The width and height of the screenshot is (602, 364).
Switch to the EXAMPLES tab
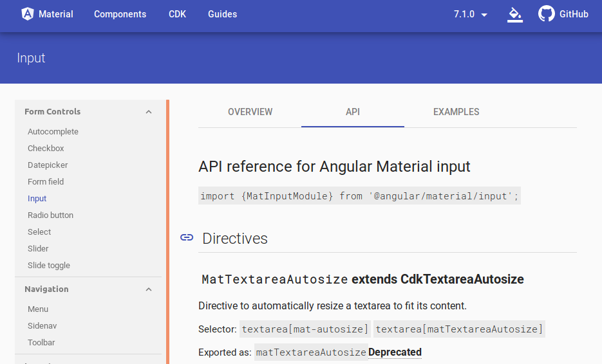pos(456,112)
